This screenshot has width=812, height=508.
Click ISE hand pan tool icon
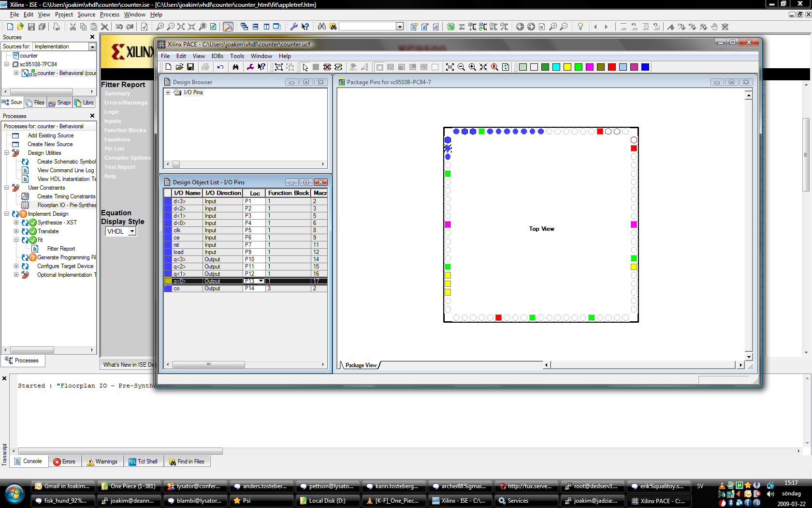click(714, 27)
